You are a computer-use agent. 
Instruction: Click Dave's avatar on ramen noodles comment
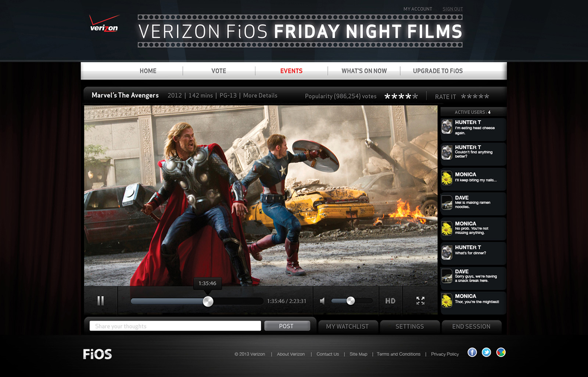pos(447,202)
